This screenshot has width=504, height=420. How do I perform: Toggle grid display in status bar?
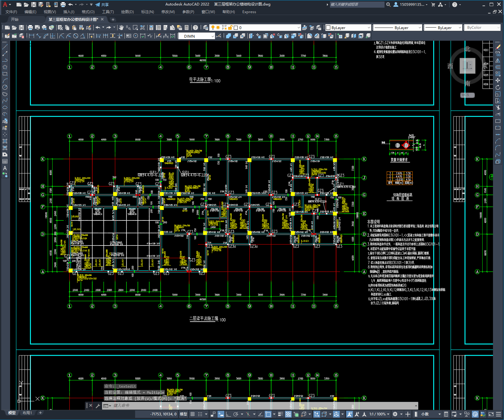(192, 414)
